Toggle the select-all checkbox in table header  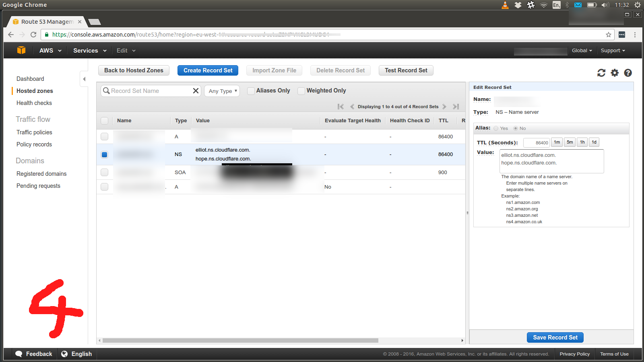[104, 121]
